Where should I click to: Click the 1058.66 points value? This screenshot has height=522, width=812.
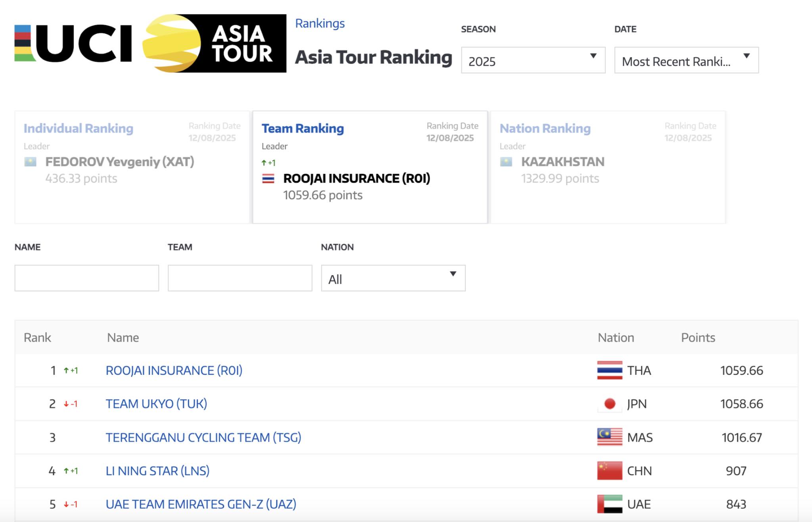pyautogui.click(x=741, y=403)
